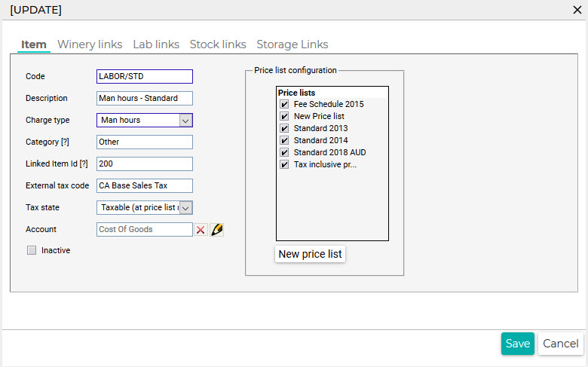Go to the Stock links tab

(218, 44)
